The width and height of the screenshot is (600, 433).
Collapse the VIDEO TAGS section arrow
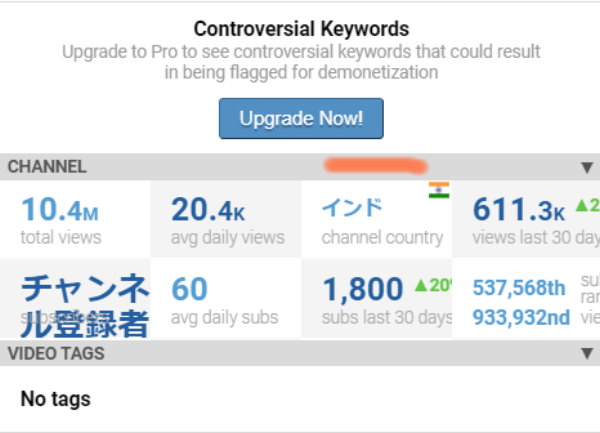(x=587, y=353)
